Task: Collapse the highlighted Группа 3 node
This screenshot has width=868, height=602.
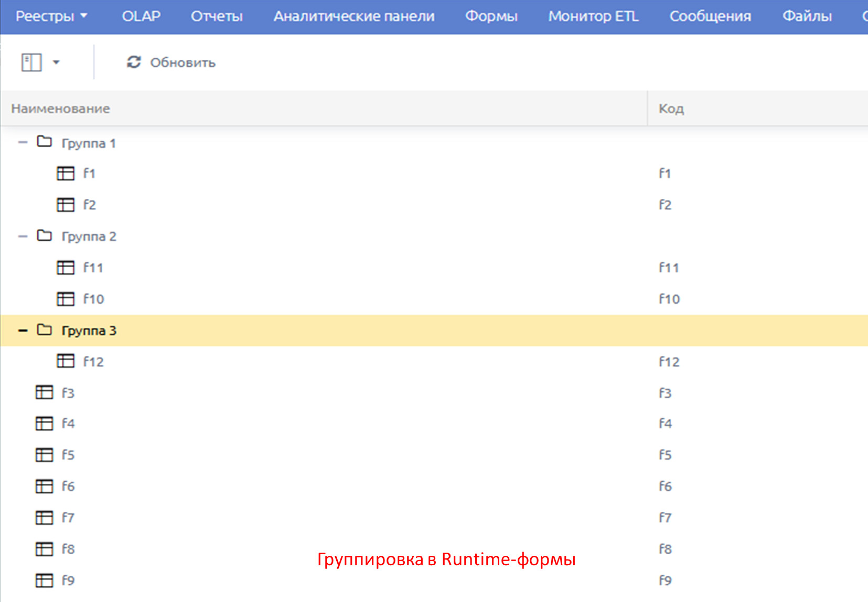Action: point(23,330)
